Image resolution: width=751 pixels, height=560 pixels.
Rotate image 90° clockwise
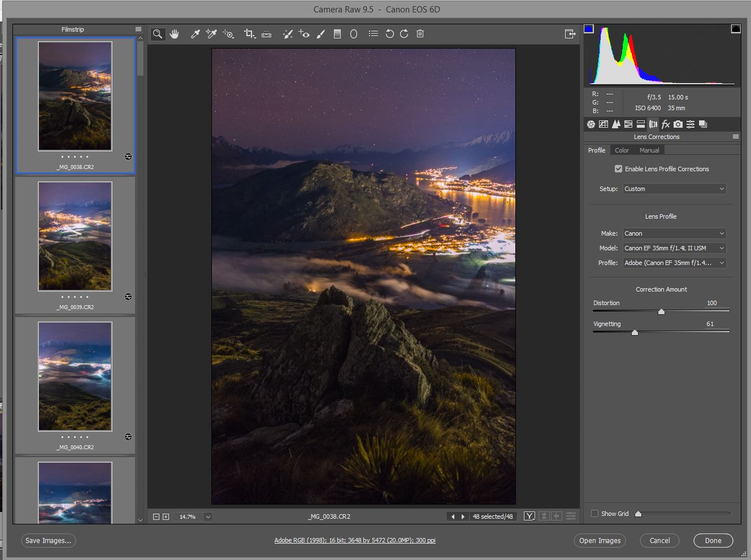coord(404,34)
